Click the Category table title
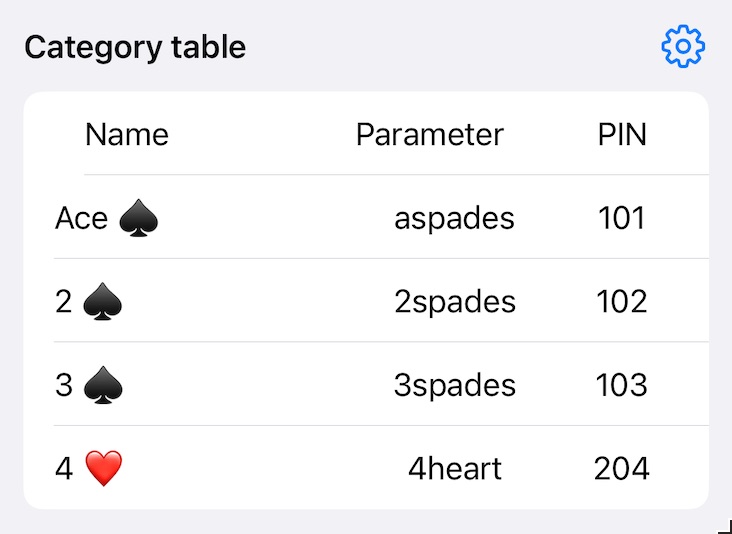 click(x=135, y=47)
